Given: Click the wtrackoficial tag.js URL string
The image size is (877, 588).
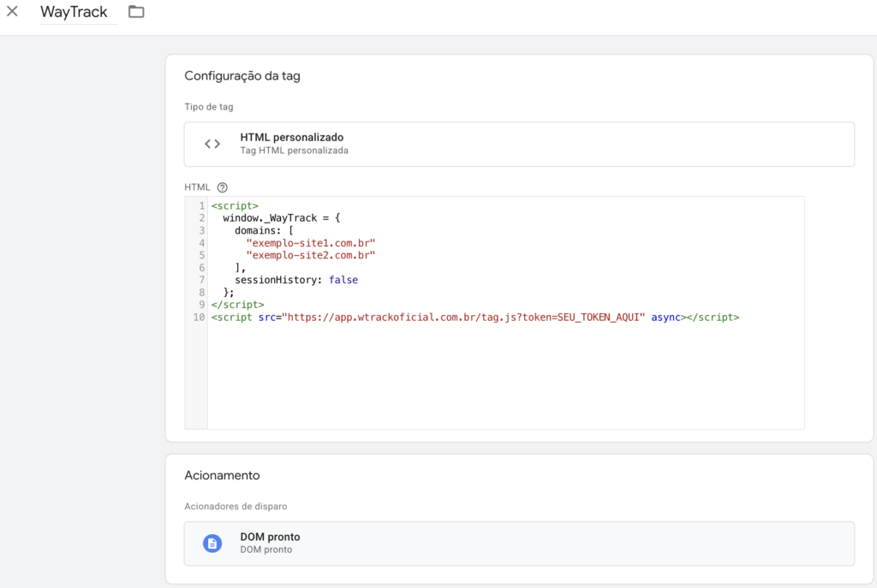Looking at the screenshot, I should click(x=463, y=317).
